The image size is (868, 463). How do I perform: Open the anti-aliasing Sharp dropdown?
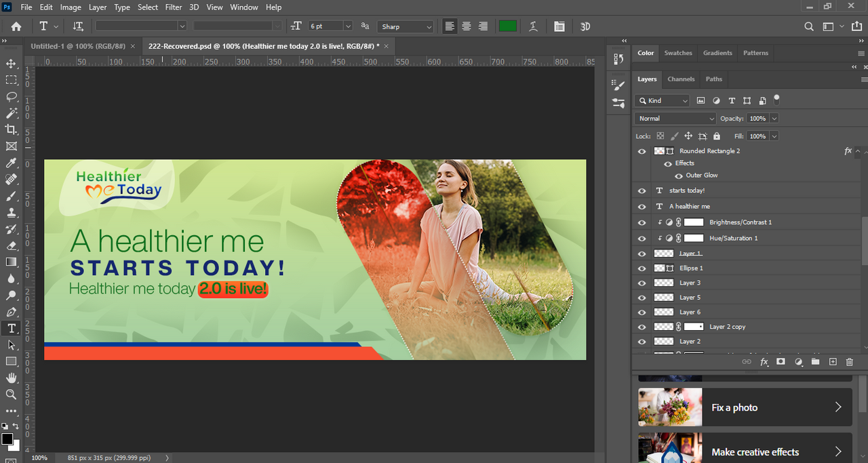(x=406, y=26)
